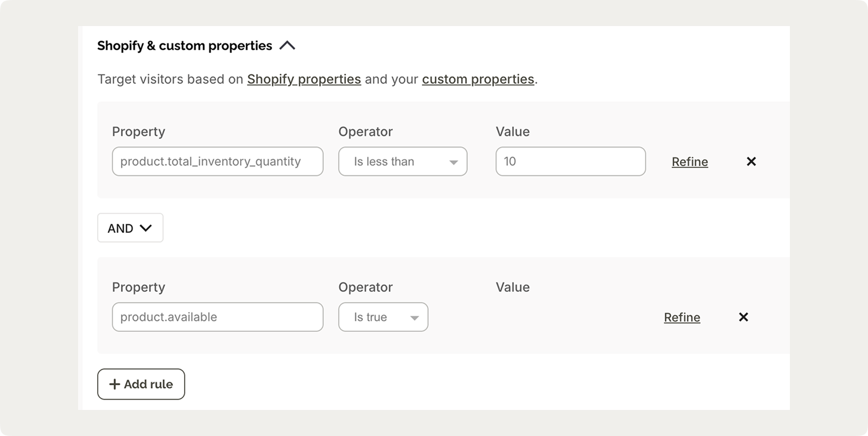This screenshot has width=868, height=436.
Task: Focus the product.total_inventory_quantity property field
Action: pyautogui.click(x=218, y=162)
